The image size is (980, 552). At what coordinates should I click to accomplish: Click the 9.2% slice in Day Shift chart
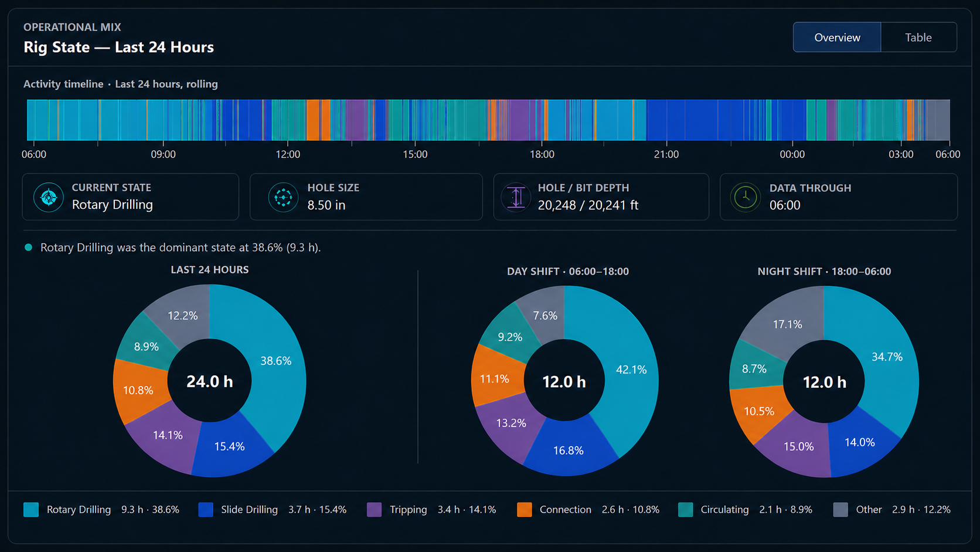510,337
